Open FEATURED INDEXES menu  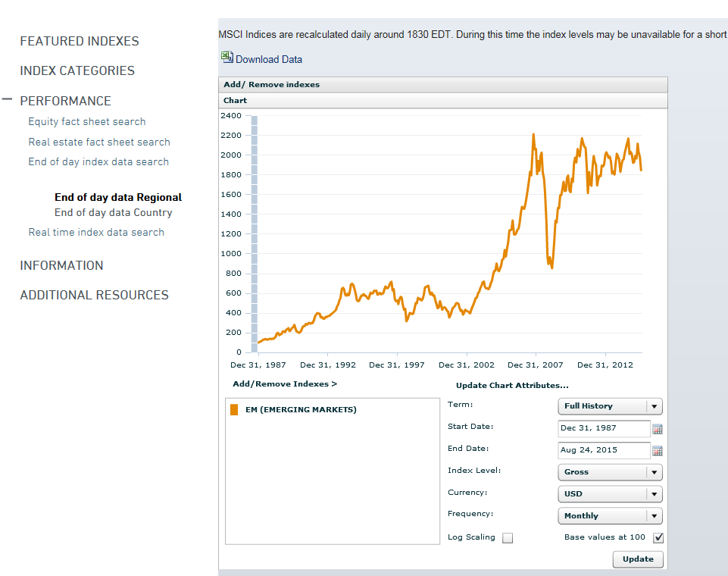[x=80, y=42]
